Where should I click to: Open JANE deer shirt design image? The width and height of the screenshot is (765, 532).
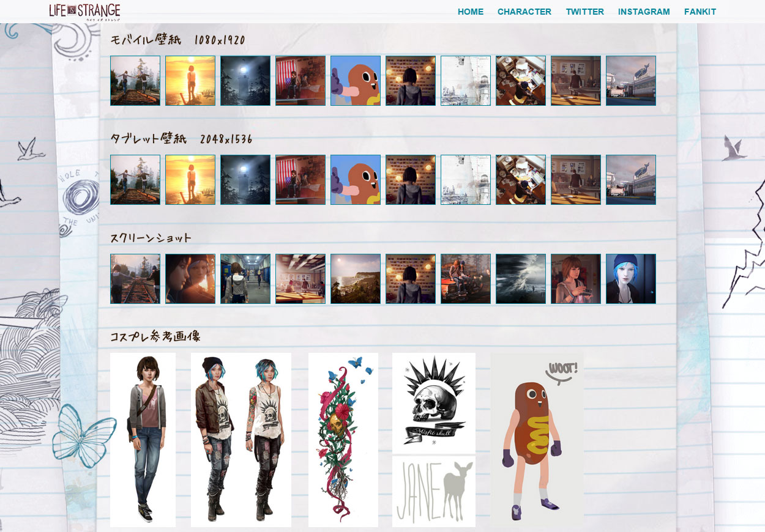tap(434, 492)
